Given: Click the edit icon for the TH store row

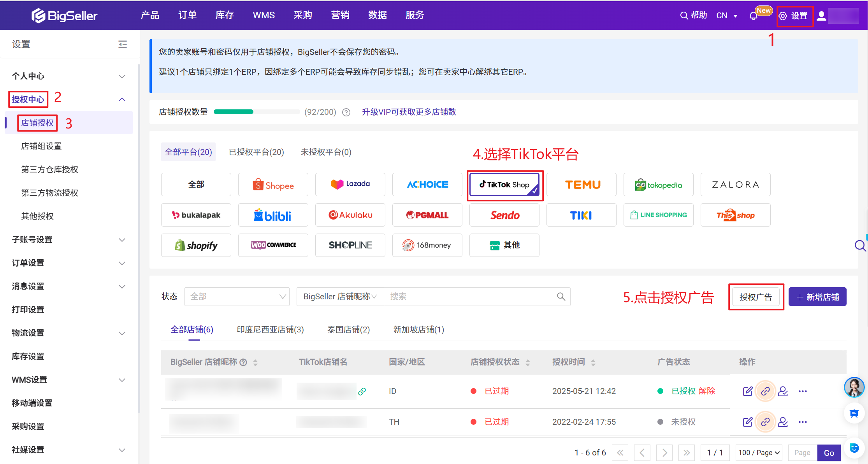Looking at the screenshot, I should click(747, 422).
